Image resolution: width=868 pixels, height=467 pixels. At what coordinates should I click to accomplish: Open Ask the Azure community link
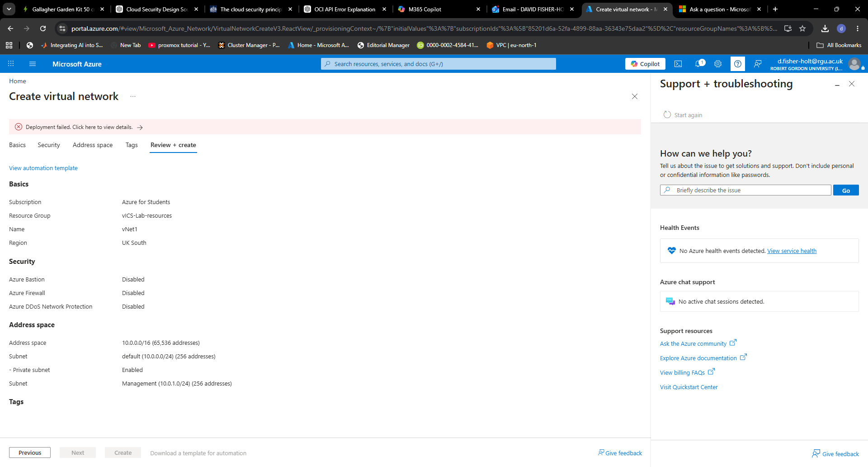[x=698, y=343]
